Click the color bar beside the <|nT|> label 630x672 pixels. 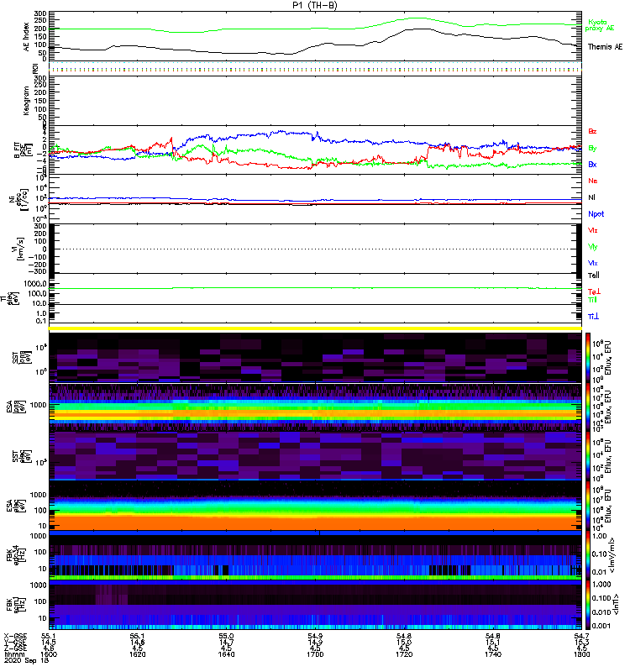coord(587,605)
